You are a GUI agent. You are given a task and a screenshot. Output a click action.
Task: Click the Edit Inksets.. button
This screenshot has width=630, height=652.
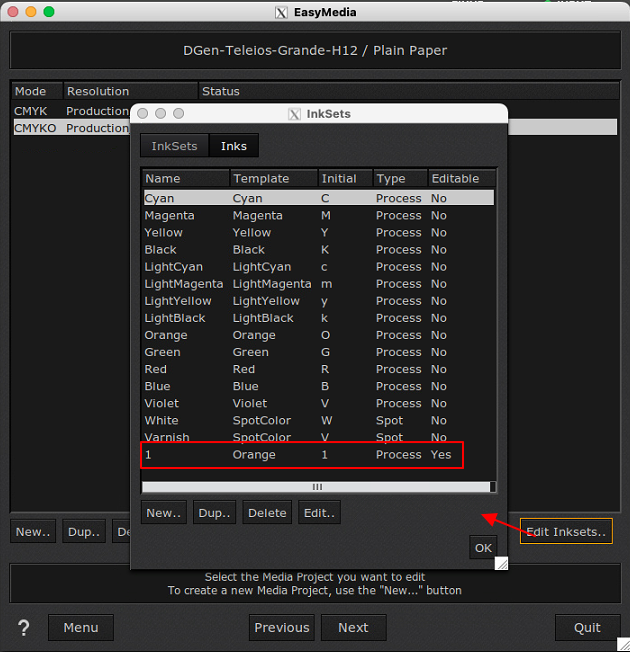(x=566, y=532)
